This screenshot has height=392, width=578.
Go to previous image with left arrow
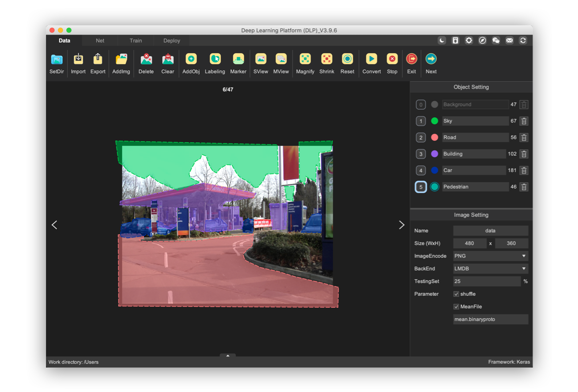click(54, 225)
